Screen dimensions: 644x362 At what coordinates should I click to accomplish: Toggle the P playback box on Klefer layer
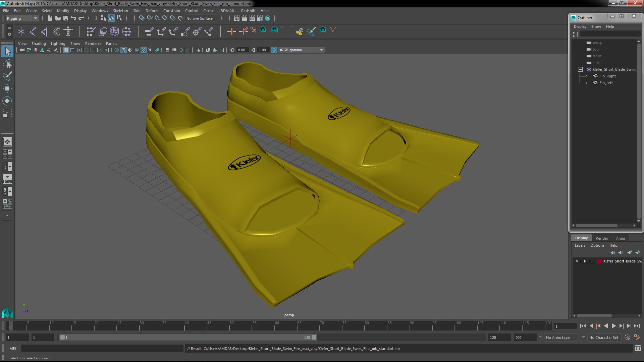click(x=585, y=261)
